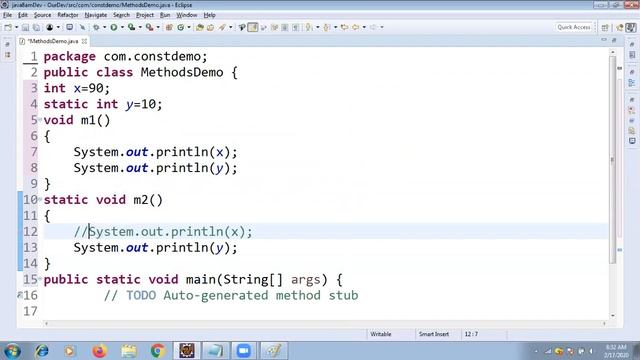Click the 'static int y=10;' code line
Screen dimensions: 640x360
click(103, 104)
